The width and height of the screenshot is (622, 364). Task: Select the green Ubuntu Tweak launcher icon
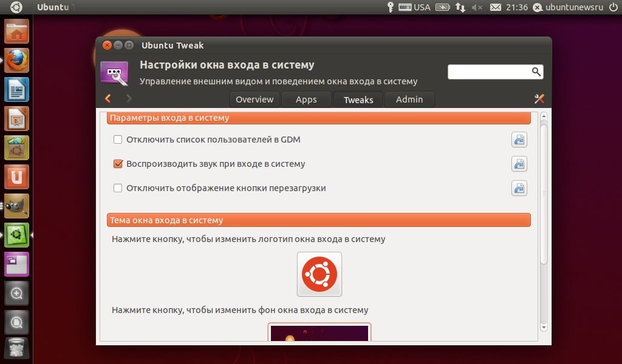click(x=16, y=235)
